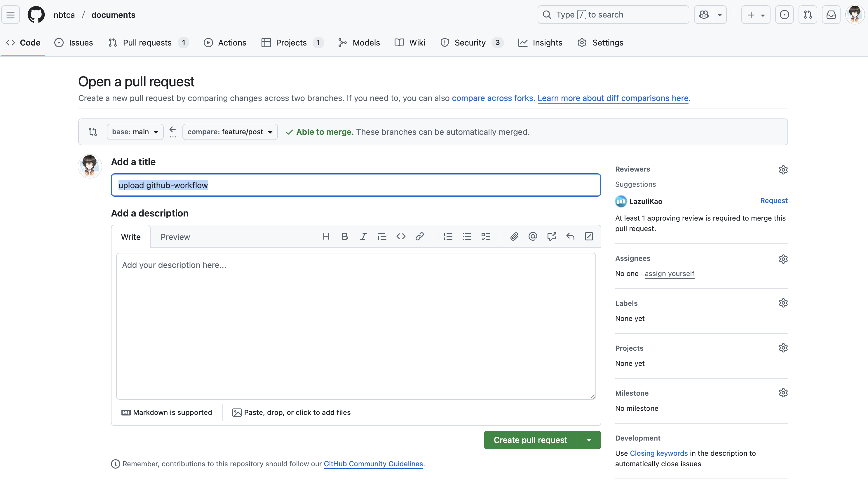Click the assign yourself link

pos(669,273)
